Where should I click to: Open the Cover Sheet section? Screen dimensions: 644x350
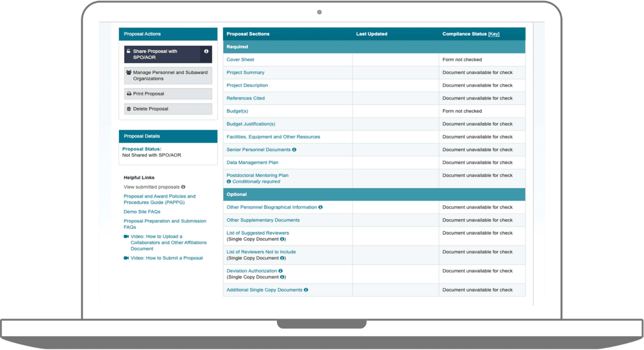point(240,60)
